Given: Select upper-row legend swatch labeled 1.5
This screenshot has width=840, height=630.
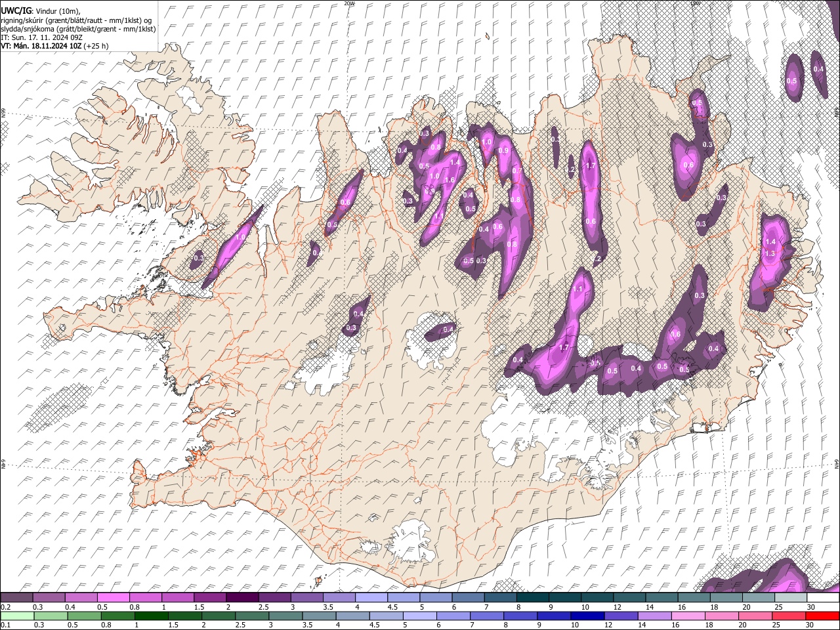Looking at the screenshot, I should coord(209,597).
